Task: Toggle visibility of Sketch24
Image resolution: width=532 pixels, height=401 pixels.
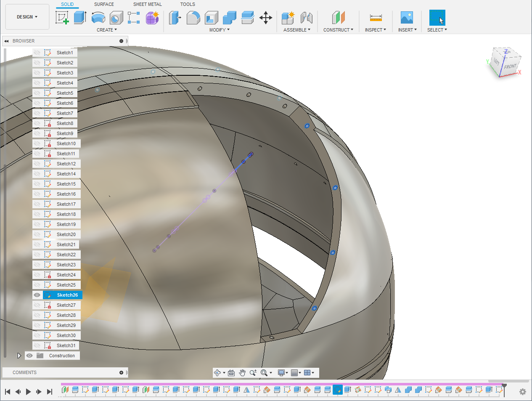Action: (37, 275)
